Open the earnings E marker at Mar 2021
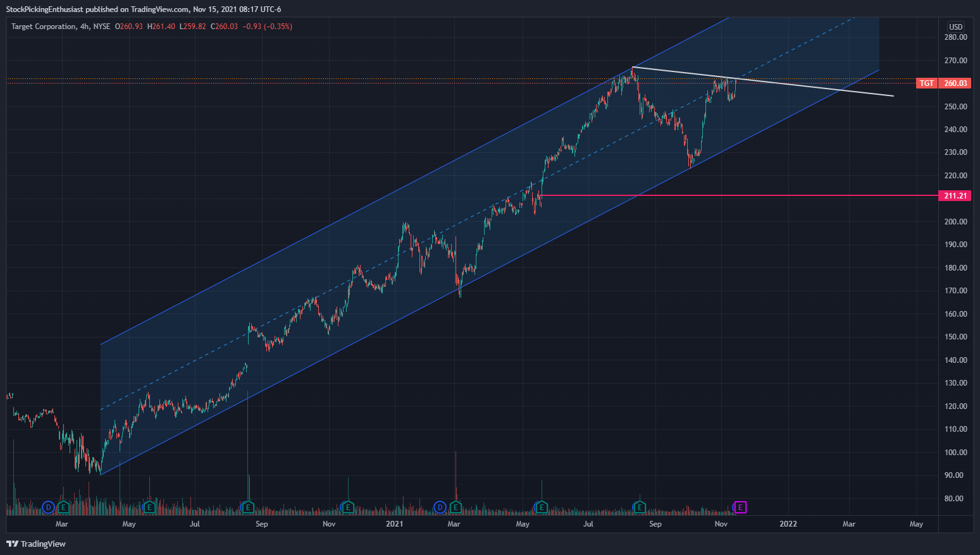Screen dimensions: 980x555 coord(456,507)
